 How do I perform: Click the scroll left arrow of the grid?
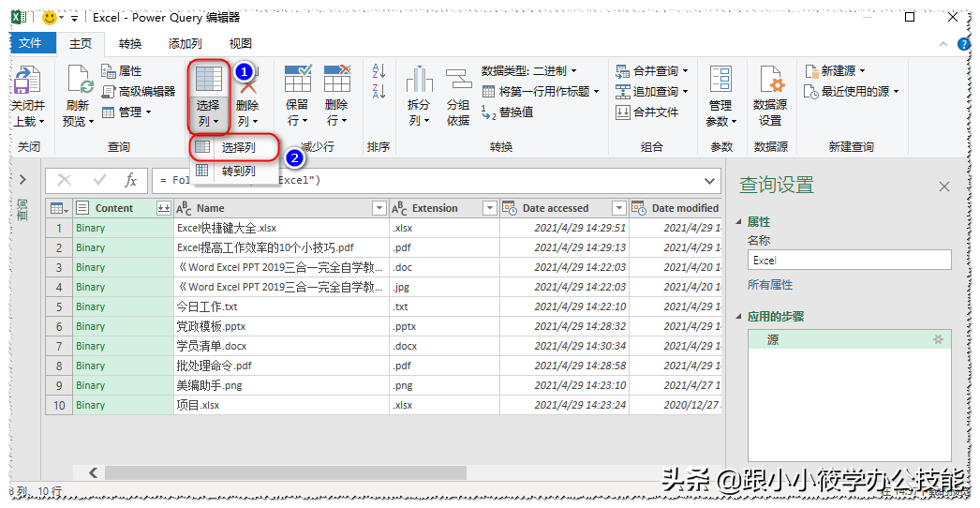tap(94, 473)
